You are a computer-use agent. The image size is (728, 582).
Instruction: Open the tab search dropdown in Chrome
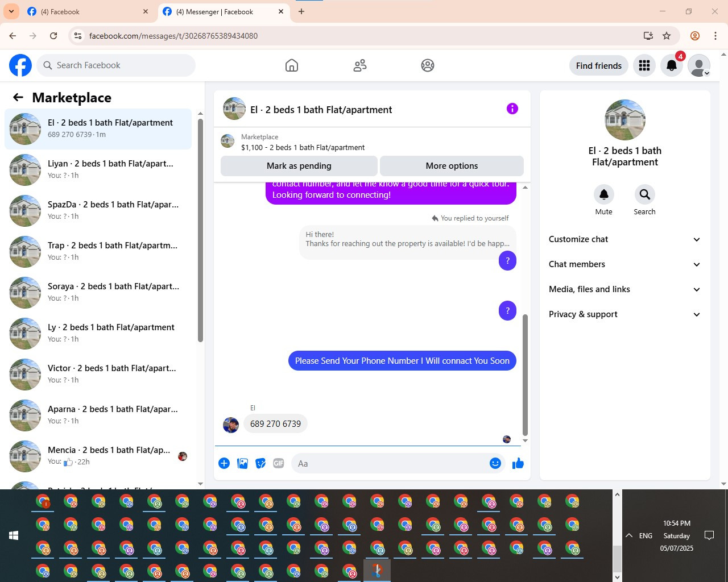pos(11,11)
